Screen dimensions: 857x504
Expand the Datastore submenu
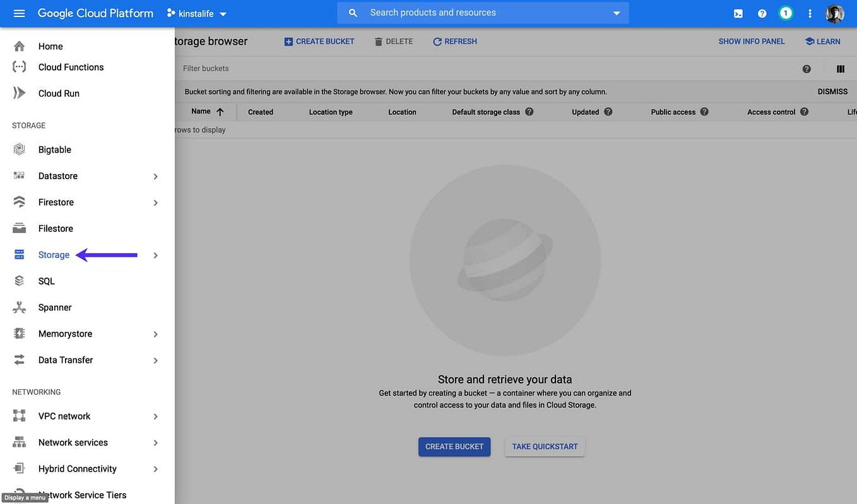[155, 176]
